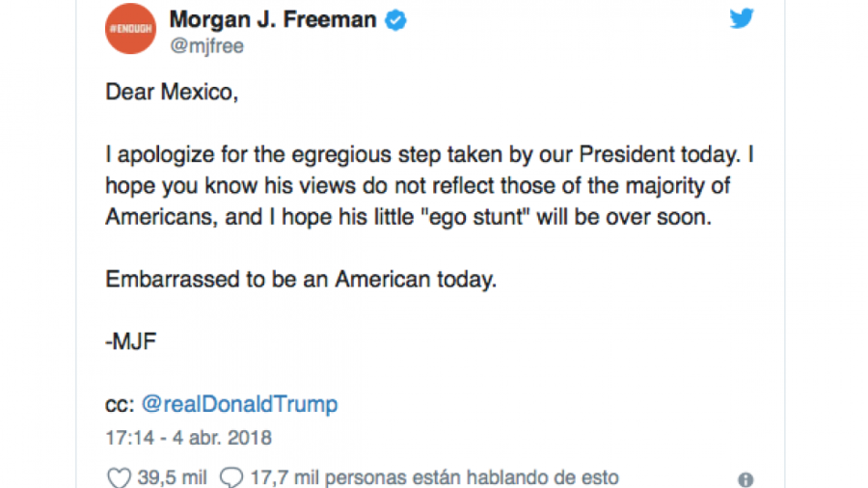The height and width of the screenshot is (488, 868).
Task: Reply using the speech bubble icon
Action: point(231,477)
